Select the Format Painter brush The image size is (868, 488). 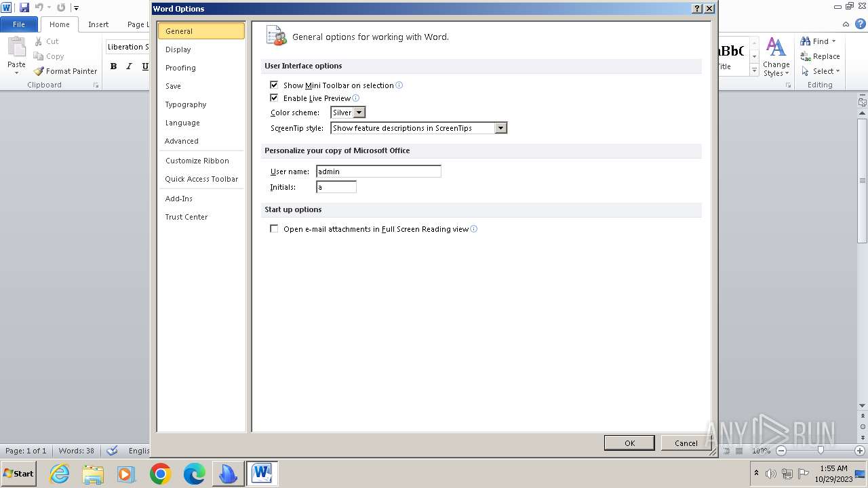[65, 71]
